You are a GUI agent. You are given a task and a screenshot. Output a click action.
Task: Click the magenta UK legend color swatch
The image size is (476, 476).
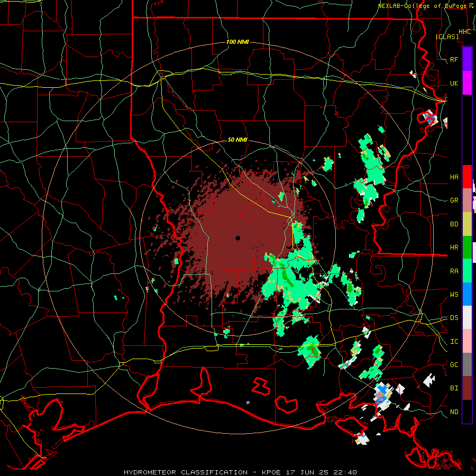(467, 83)
